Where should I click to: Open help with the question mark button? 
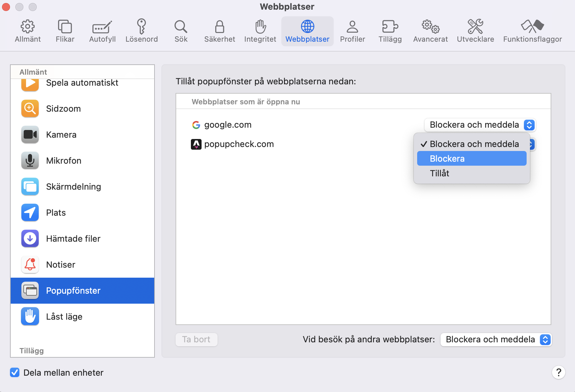point(558,372)
